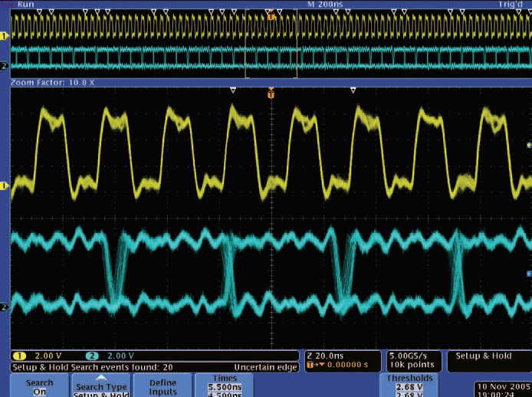Click the zoom window bracket in overview
Screen dimensions: 532x397
(271, 44)
